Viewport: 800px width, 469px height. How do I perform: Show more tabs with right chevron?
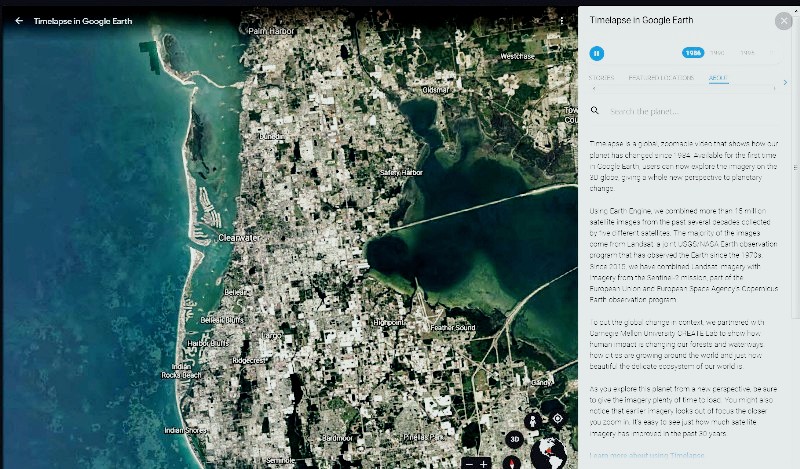[785, 82]
